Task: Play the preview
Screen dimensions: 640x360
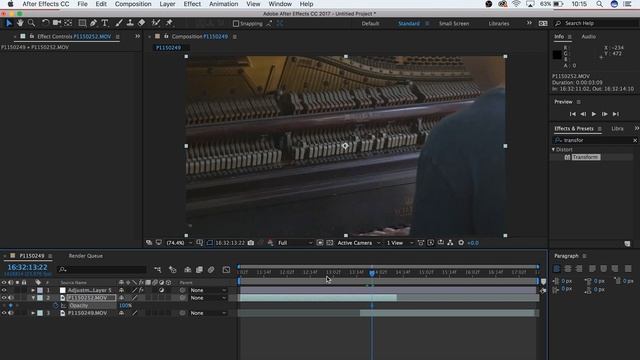Action: [x=594, y=114]
